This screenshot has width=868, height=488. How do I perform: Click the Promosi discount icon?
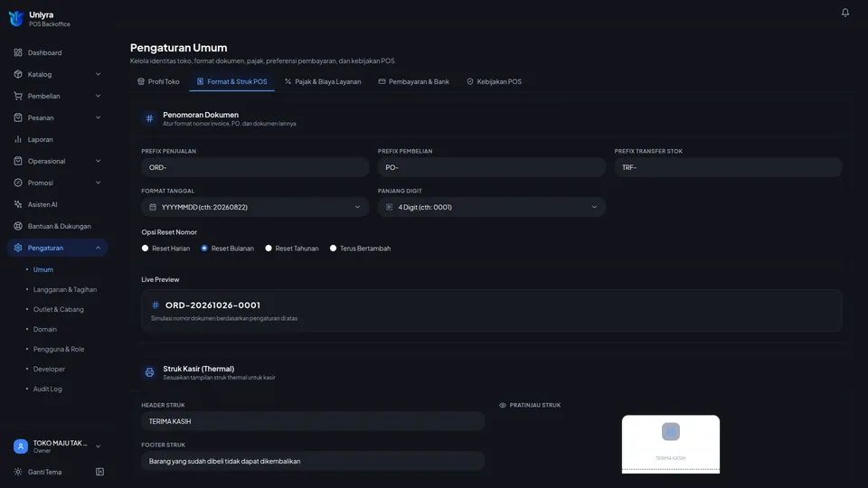[x=18, y=183]
